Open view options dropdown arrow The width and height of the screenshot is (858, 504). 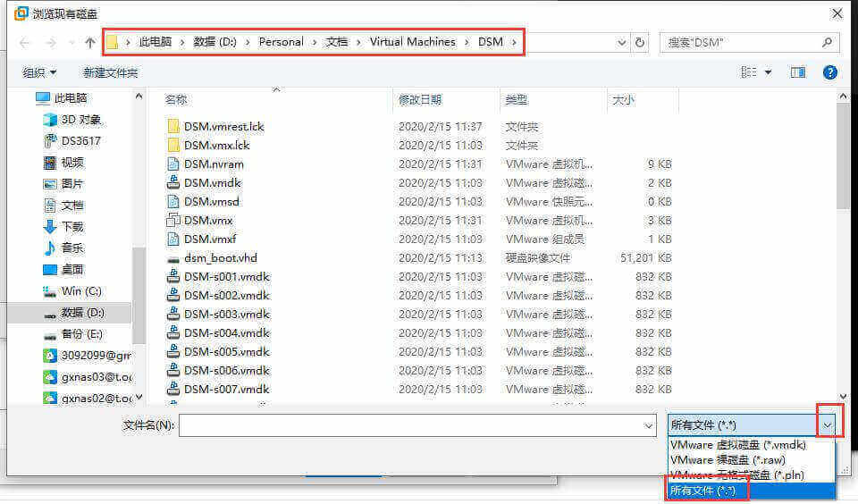pyautogui.click(x=768, y=72)
